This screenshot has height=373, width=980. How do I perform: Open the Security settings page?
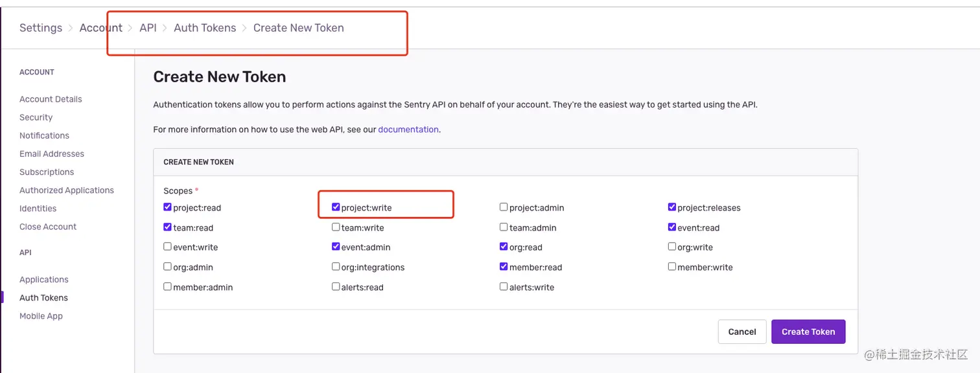(36, 117)
